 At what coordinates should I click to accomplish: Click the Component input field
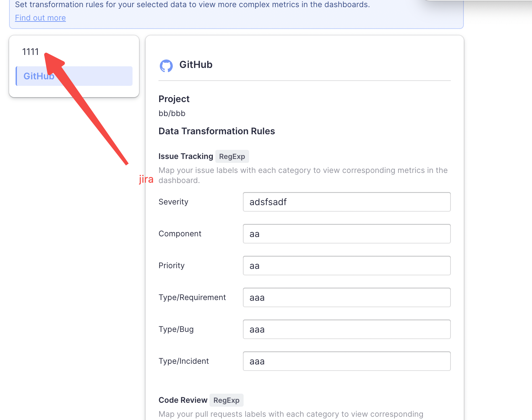(x=347, y=234)
